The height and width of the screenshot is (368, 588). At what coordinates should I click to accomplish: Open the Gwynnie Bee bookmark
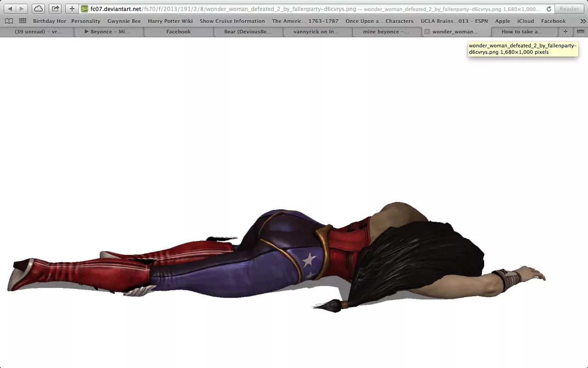click(124, 21)
